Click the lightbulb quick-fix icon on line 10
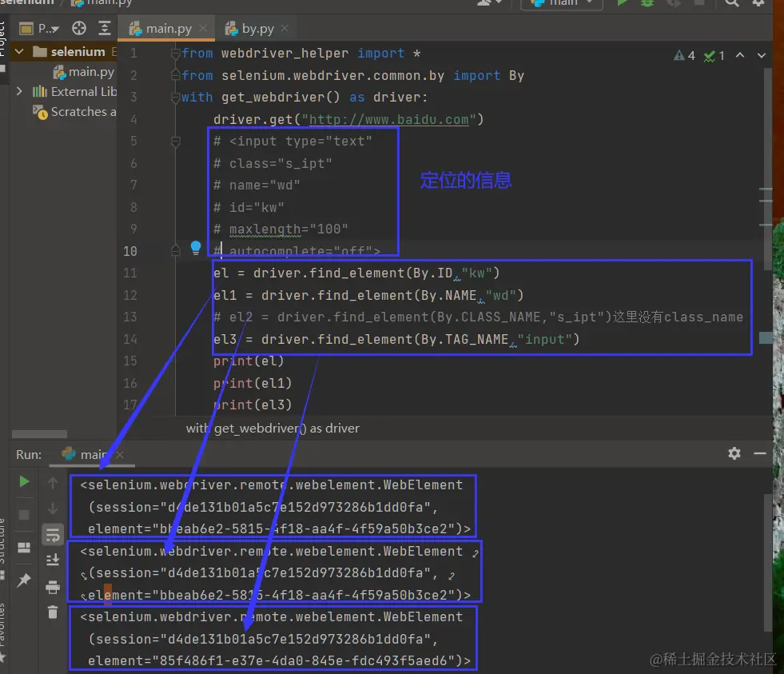This screenshot has height=674, width=784. (196, 247)
